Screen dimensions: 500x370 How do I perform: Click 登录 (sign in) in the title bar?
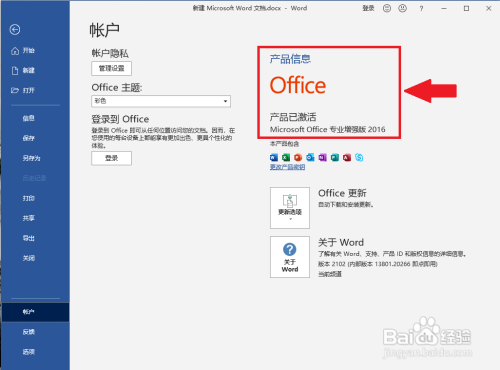(x=368, y=8)
